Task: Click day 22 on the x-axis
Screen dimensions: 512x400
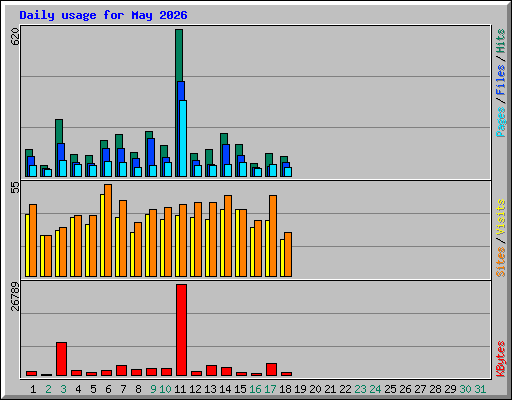Action: point(345,389)
